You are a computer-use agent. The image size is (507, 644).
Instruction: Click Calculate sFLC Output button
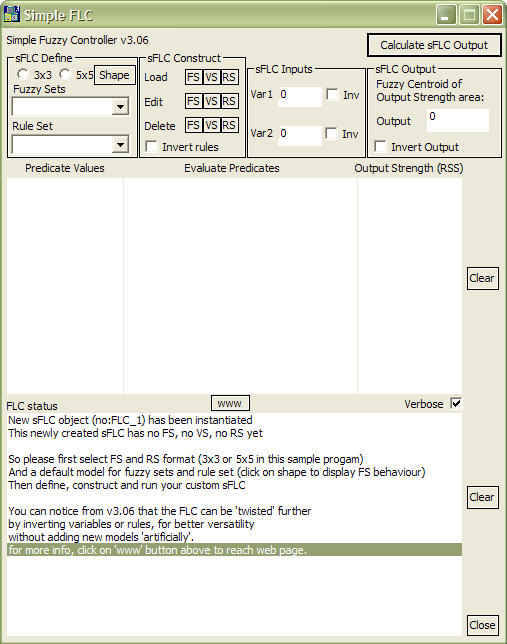click(434, 45)
